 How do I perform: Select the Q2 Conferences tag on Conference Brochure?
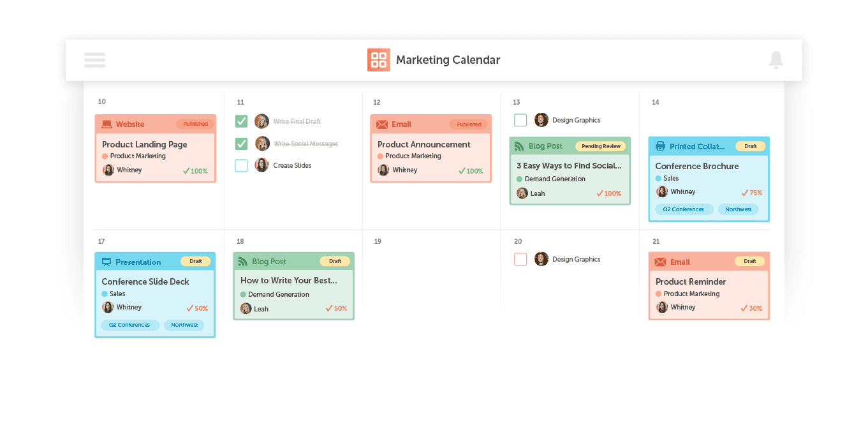(684, 209)
